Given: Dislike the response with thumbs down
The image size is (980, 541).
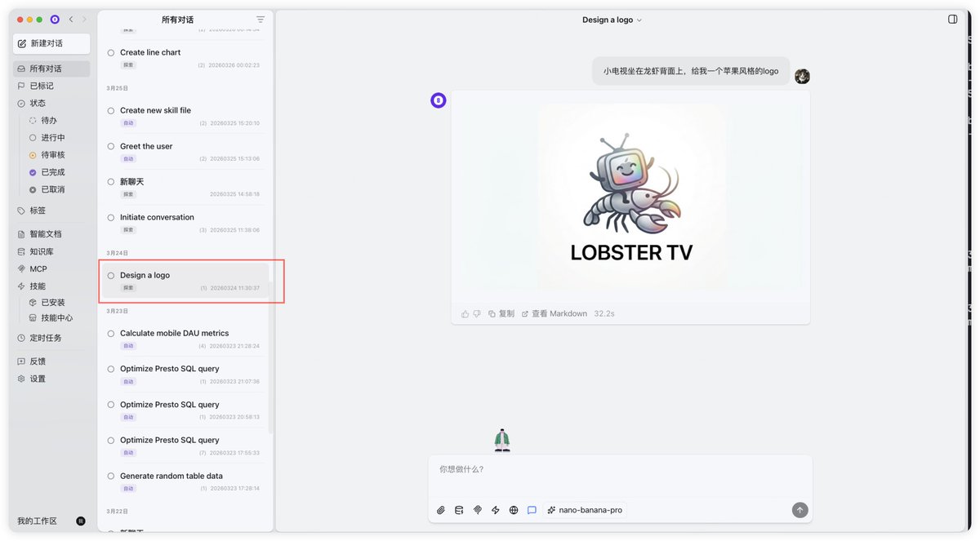Looking at the screenshot, I should pyautogui.click(x=477, y=313).
